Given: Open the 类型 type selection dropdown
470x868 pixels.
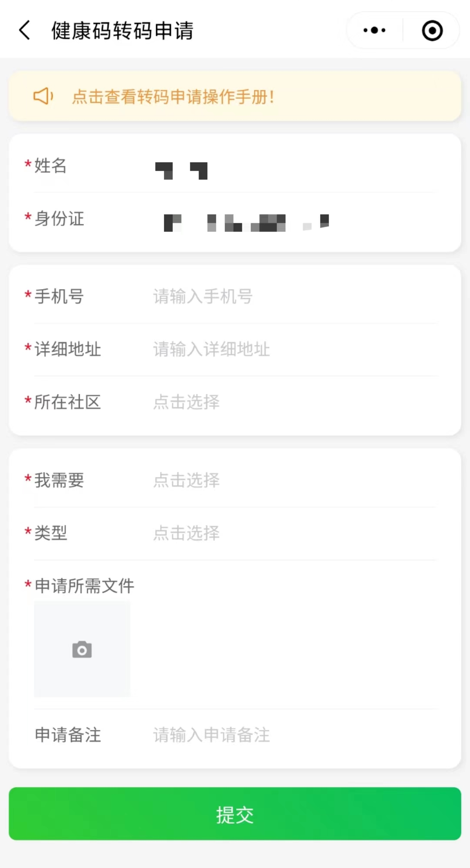Looking at the screenshot, I should pyautogui.click(x=292, y=533).
